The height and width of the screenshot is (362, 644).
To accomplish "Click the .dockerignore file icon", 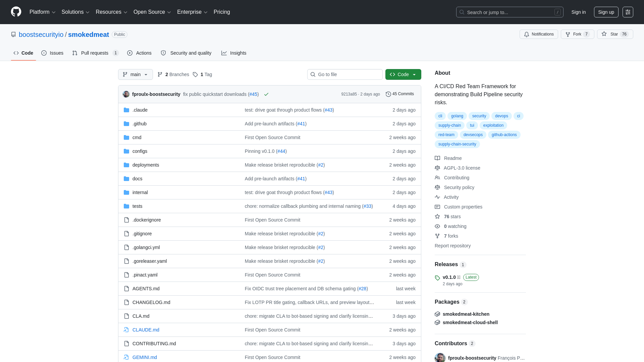I will [x=126, y=220].
